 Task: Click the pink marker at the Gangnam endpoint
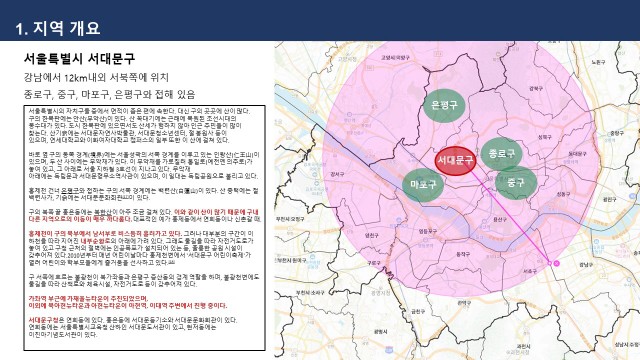pyautogui.click(x=556, y=263)
